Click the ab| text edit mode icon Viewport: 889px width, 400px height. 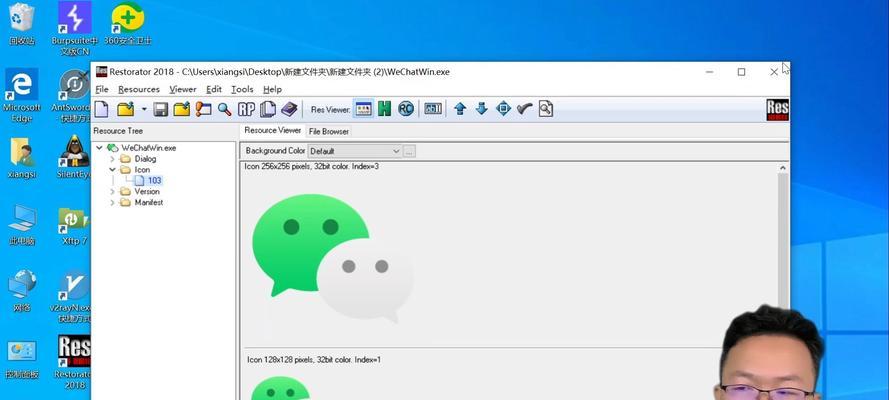tap(433, 109)
